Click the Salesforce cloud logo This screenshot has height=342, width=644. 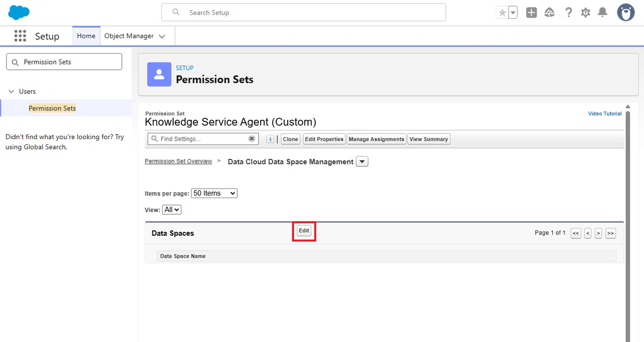[x=19, y=12]
